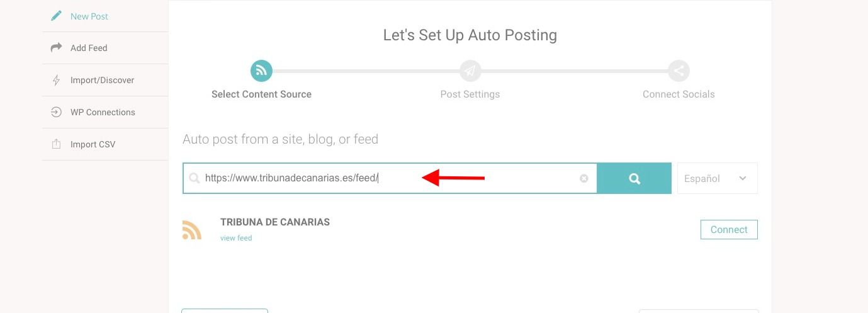
Task: Click the Import CSV upload icon
Action: (x=56, y=144)
